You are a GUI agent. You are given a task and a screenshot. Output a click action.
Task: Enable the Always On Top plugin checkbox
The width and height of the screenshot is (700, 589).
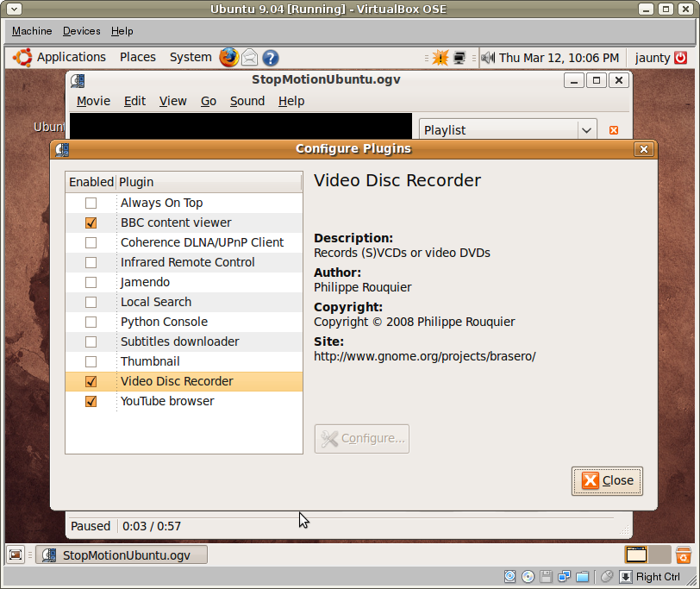click(91, 204)
